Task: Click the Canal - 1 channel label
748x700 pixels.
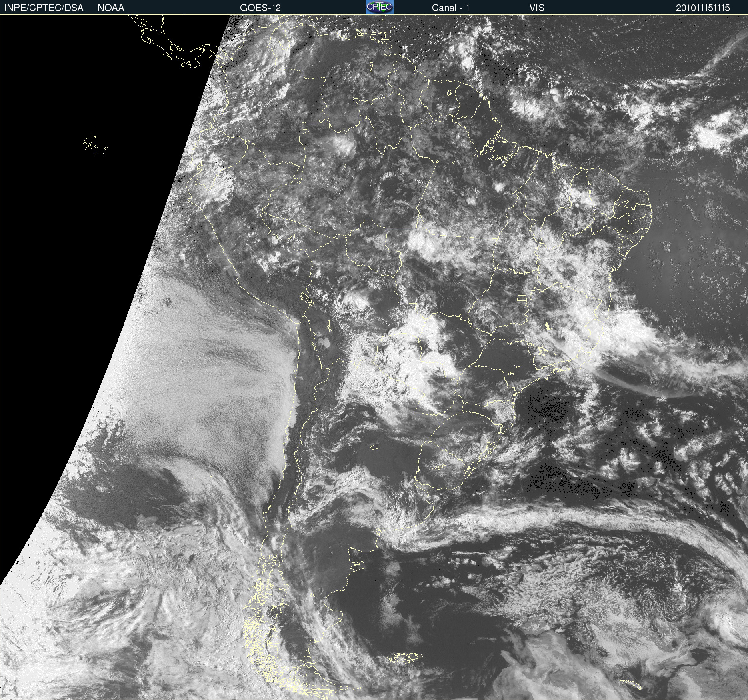Action: coord(451,8)
